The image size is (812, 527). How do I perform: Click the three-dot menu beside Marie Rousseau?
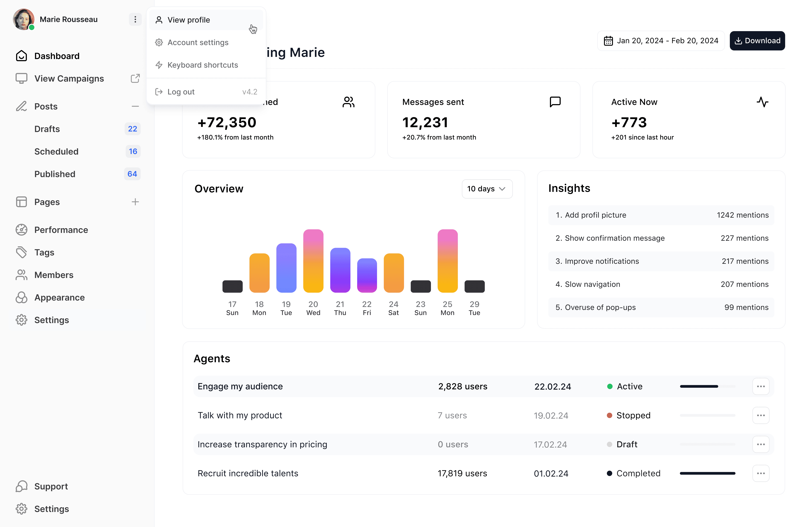coord(135,19)
